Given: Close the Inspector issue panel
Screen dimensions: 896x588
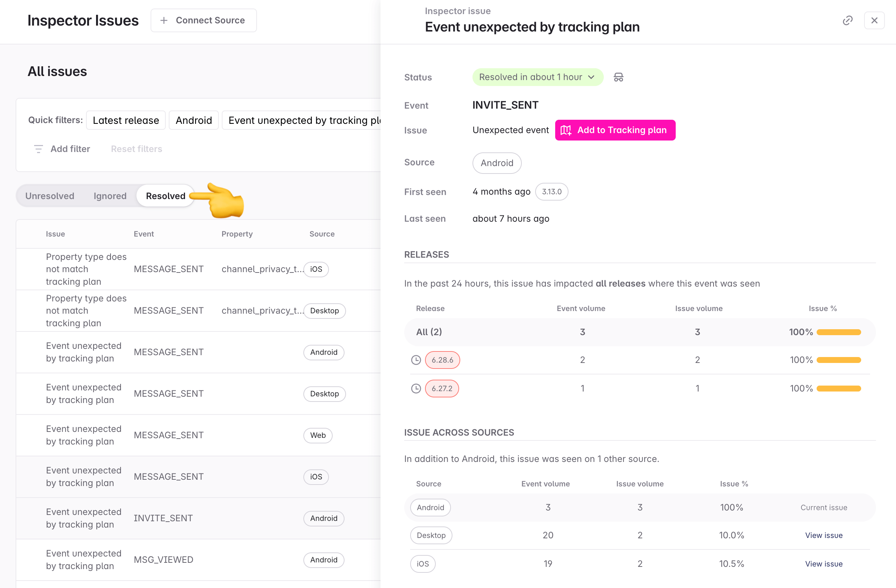Looking at the screenshot, I should point(874,20).
